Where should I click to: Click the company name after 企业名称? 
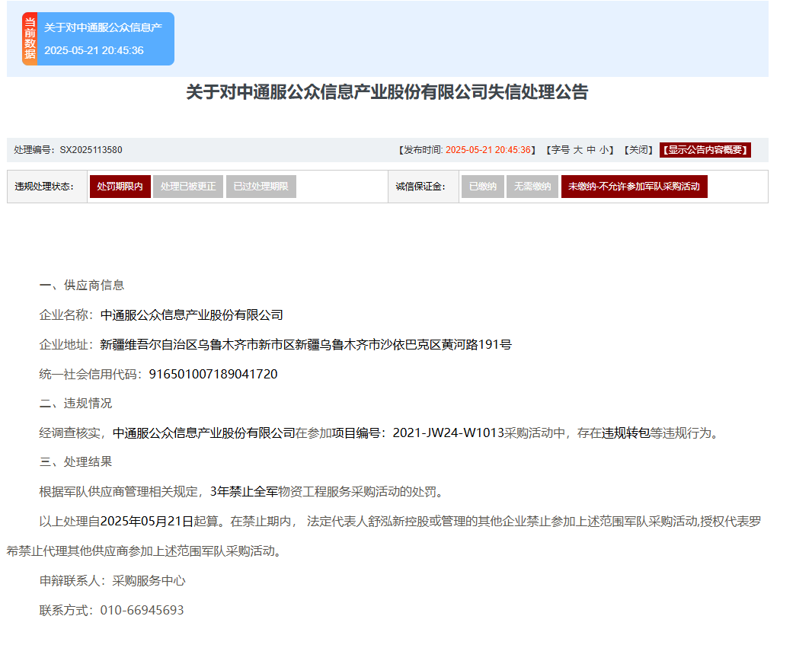pyautogui.click(x=191, y=315)
